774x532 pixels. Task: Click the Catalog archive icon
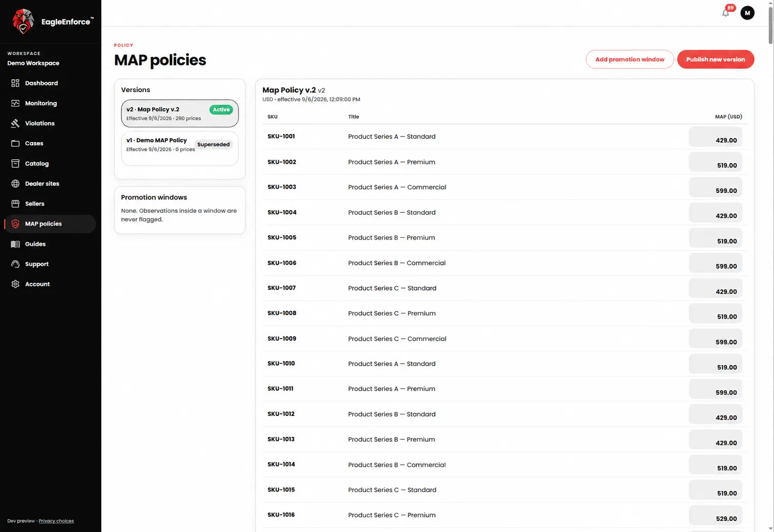(x=15, y=164)
